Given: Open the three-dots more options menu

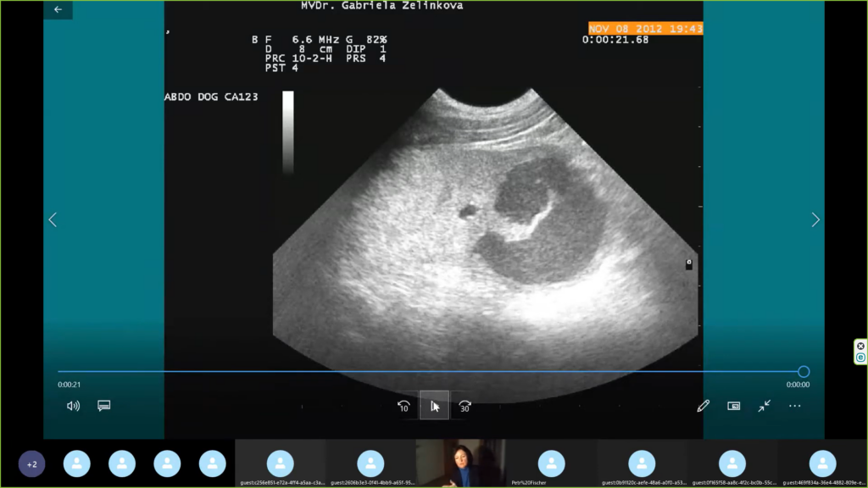Looking at the screenshot, I should 794,406.
